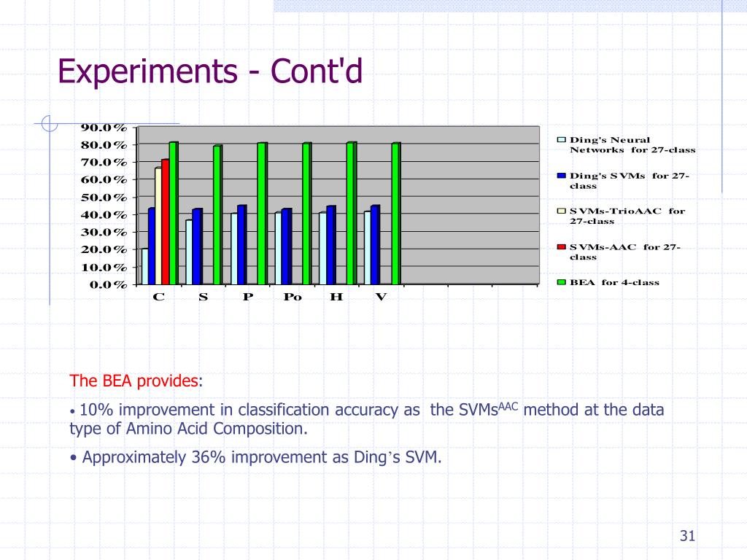The height and width of the screenshot is (560, 747).
Task: Click the 0.0% y-axis label
Action: tap(108, 285)
